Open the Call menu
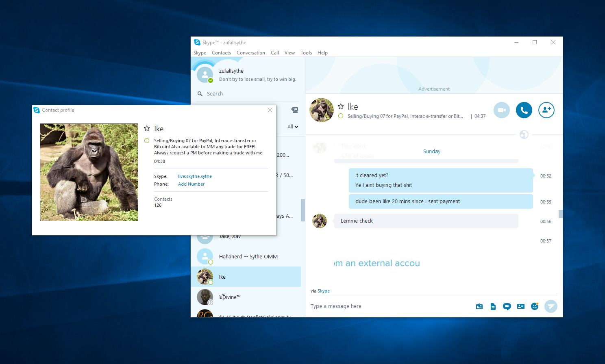605x364 pixels. (275, 53)
